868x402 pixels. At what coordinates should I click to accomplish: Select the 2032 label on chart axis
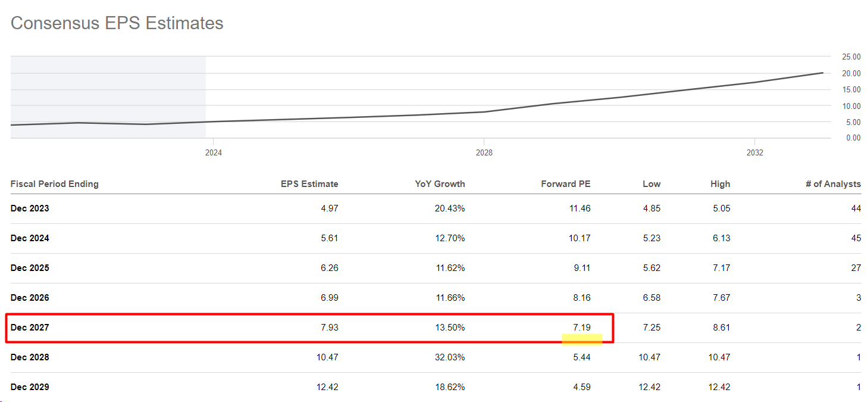[754, 153]
